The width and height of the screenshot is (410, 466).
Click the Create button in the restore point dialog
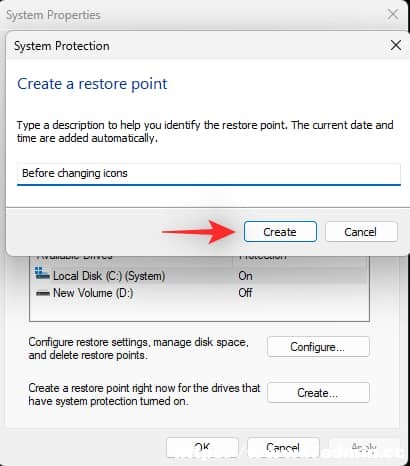pyautogui.click(x=280, y=232)
